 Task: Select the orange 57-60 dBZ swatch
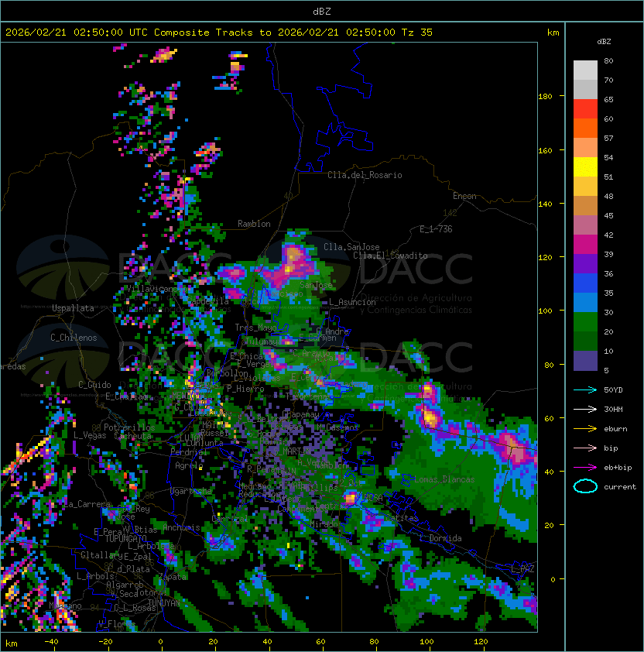(585, 128)
